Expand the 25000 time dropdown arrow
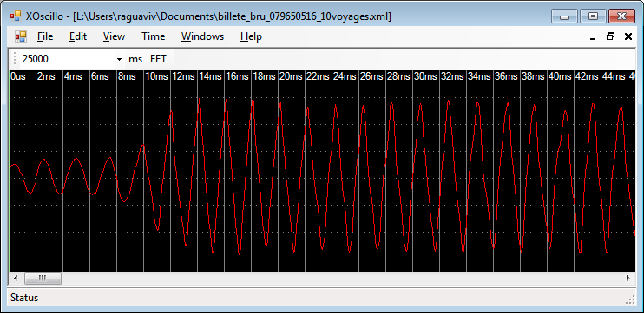 tap(119, 59)
